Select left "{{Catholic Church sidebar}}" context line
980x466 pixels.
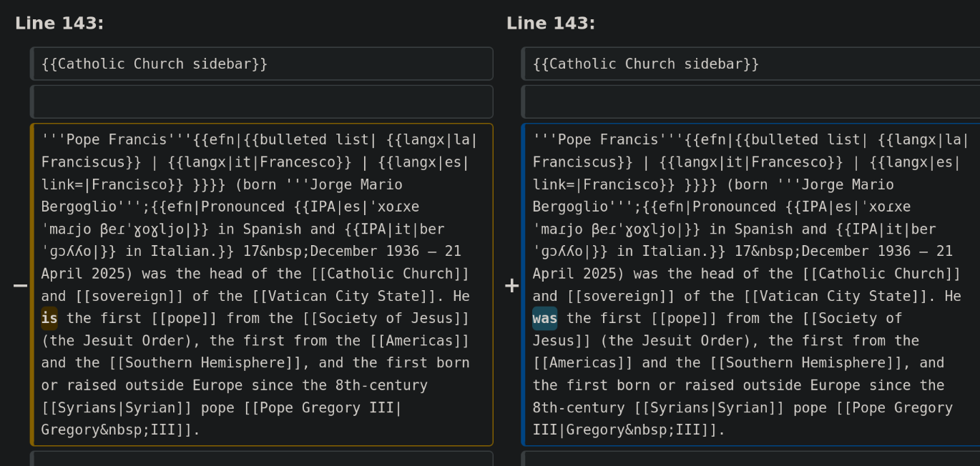tap(155, 64)
